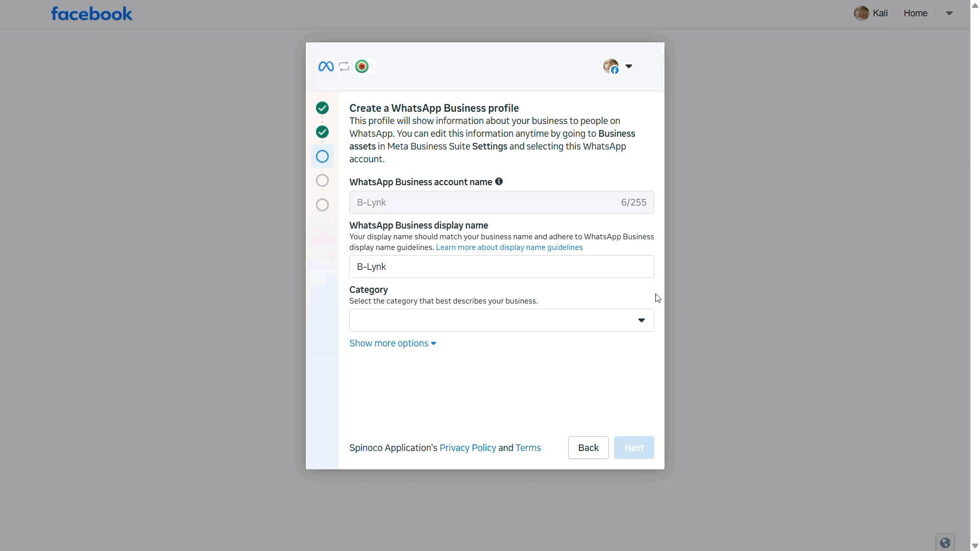Open the dialog account switcher arrow

point(629,66)
